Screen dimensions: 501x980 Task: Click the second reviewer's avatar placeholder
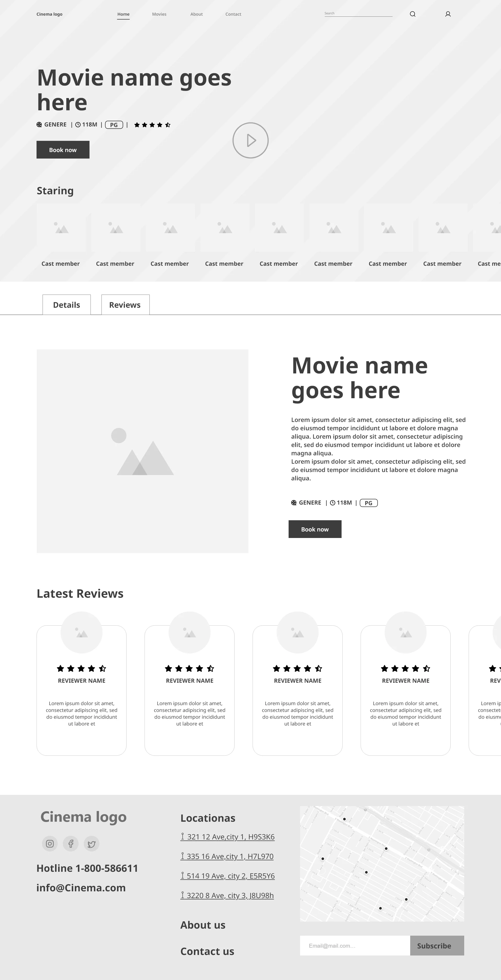190,633
